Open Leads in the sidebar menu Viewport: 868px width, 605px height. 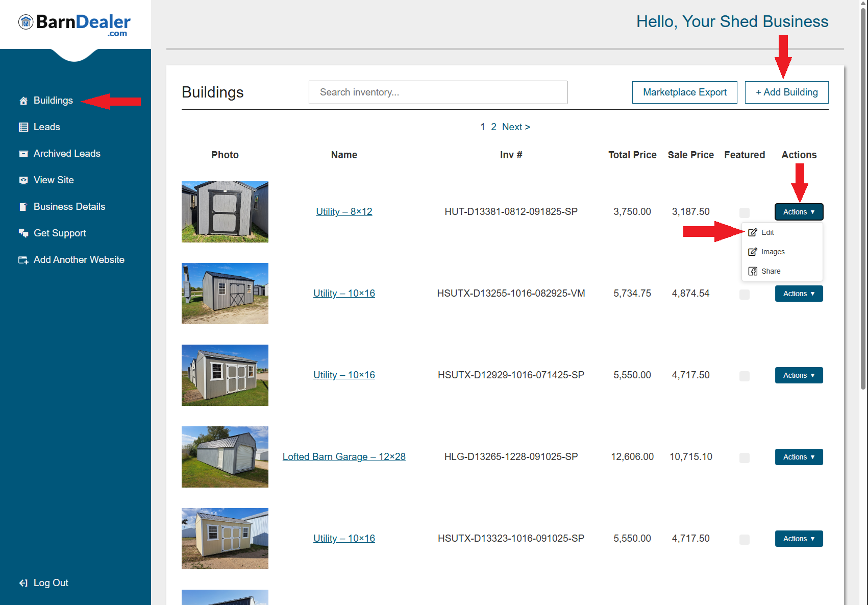[x=46, y=127]
